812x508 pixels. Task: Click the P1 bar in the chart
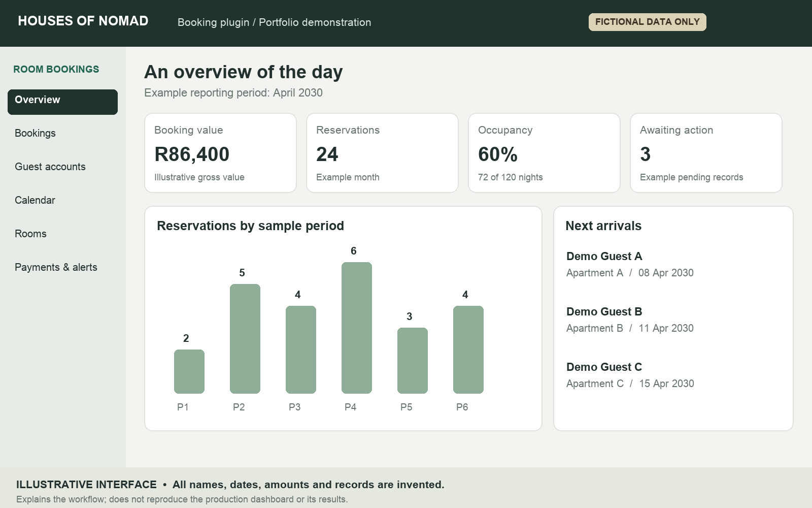(x=189, y=371)
